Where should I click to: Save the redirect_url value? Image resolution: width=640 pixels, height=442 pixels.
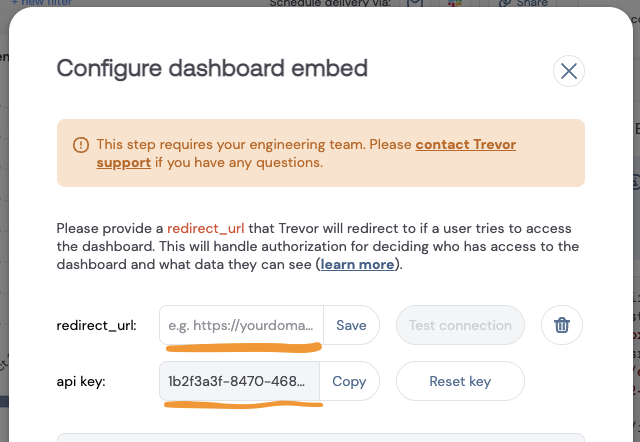point(351,325)
